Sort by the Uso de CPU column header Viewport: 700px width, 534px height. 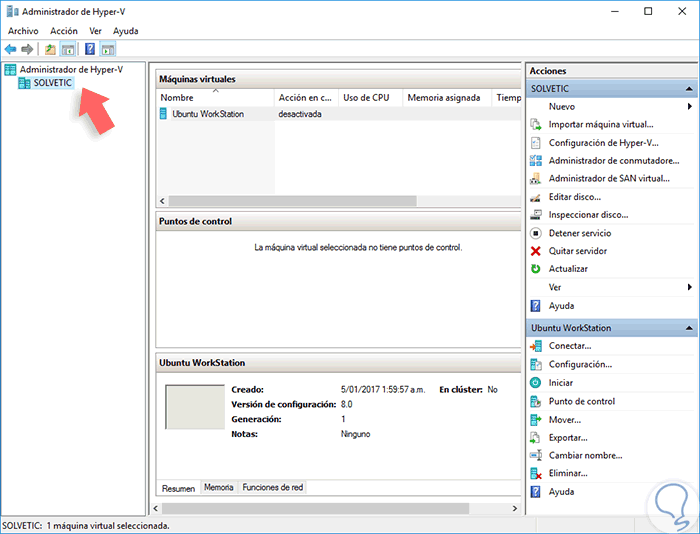click(370, 98)
